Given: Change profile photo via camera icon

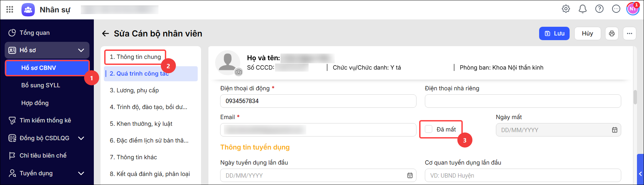Looking at the screenshot, I should pos(239,72).
